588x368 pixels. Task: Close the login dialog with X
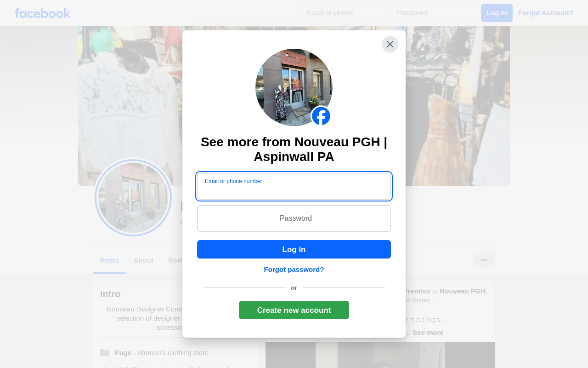[x=390, y=44]
